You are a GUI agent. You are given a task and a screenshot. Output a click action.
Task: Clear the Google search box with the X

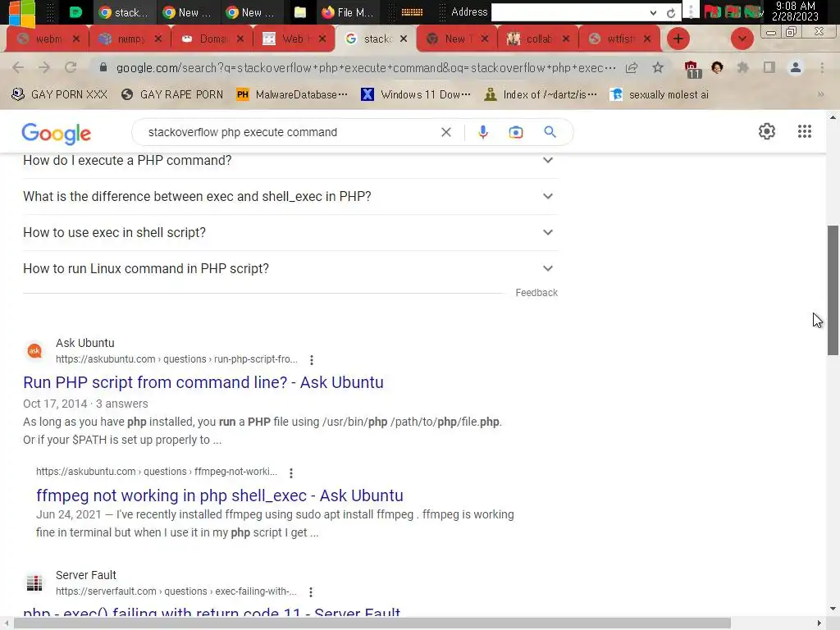(x=445, y=132)
